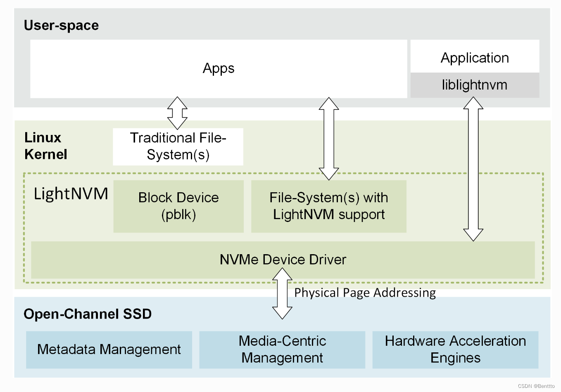This screenshot has width=561, height=392.
Task: Select the Apps box in User-space
Action: coord(218,68)
